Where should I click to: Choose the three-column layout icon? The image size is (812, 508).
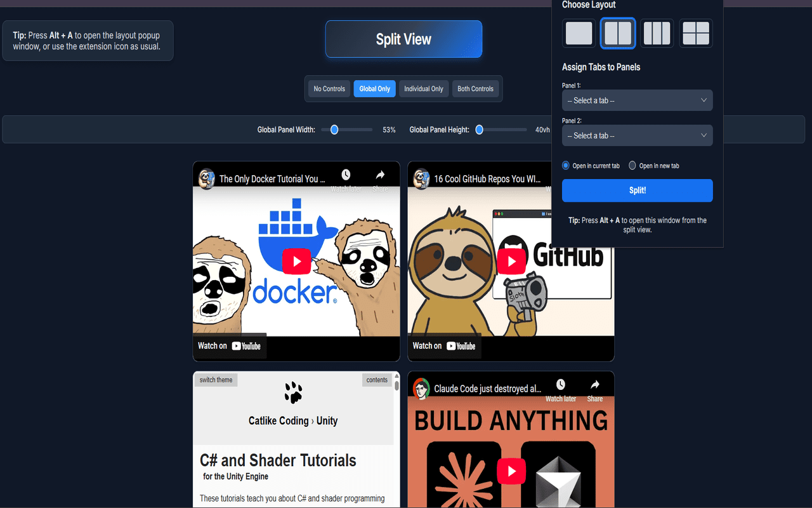tap(657, 33)
